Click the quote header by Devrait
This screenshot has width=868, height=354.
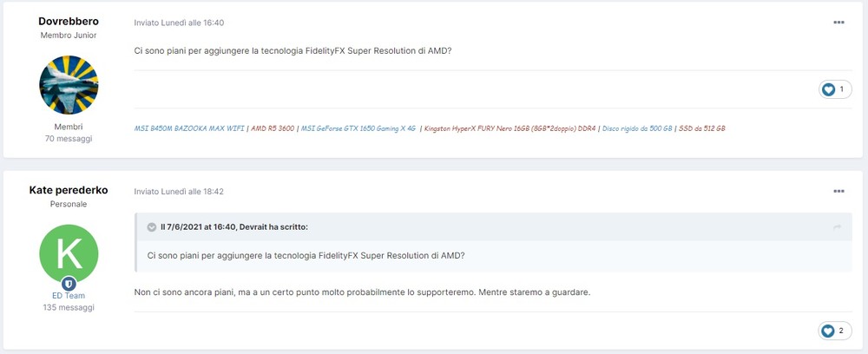pos(234,227)
